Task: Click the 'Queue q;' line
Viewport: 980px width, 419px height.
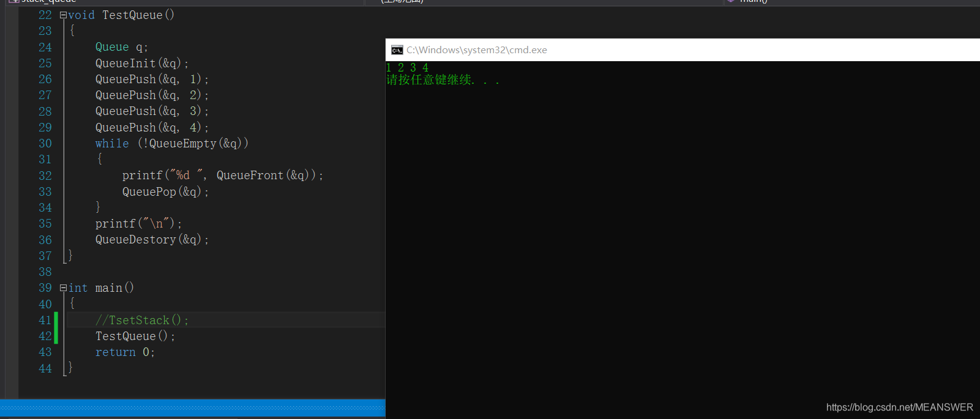Action: pyautogui.click(x=122, y=47)
